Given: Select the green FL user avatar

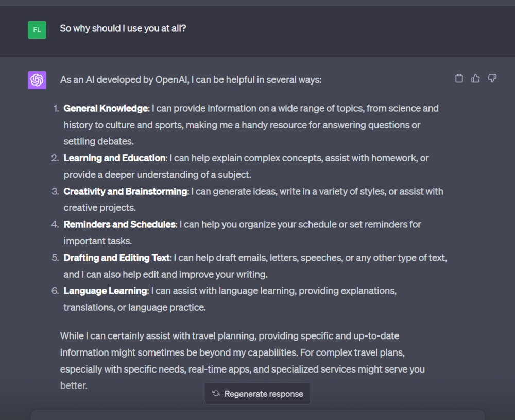Looking at the screenshot, I should coord(37,29).
